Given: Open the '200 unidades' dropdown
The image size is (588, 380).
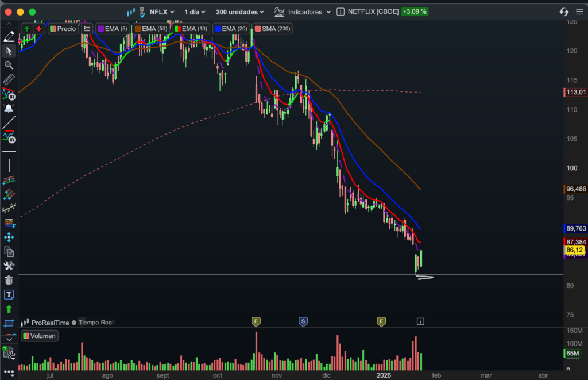Looking at the screenshot, I should [x=240, y=11].
